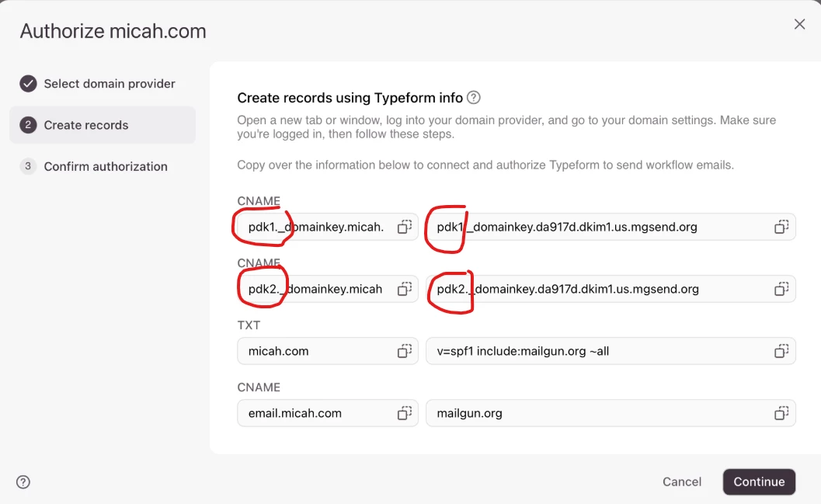This screenshot has width=821, height=504.
Task: Copy the pdk1 mgsend.org CNAME value
Action: 781,227
